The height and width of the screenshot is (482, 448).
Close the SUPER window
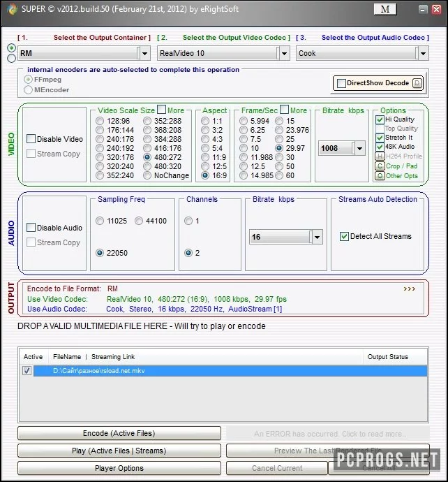(x=436, y=9)
